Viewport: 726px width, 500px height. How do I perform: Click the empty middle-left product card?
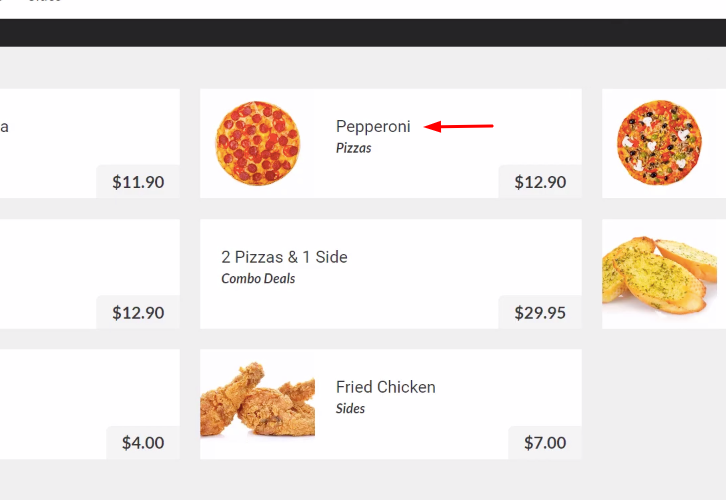90,274
